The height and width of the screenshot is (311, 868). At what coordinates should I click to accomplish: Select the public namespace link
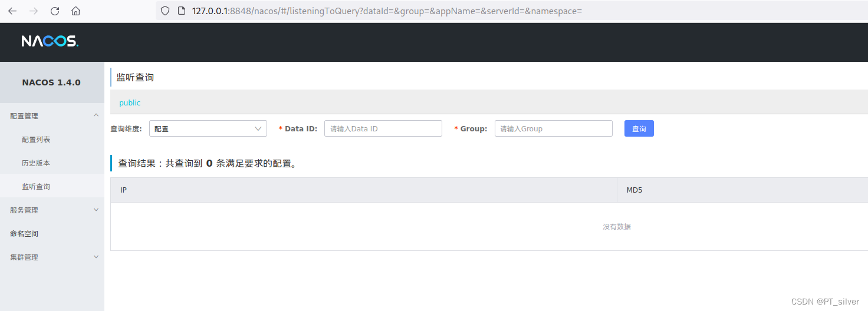click(x=130, y=102)
